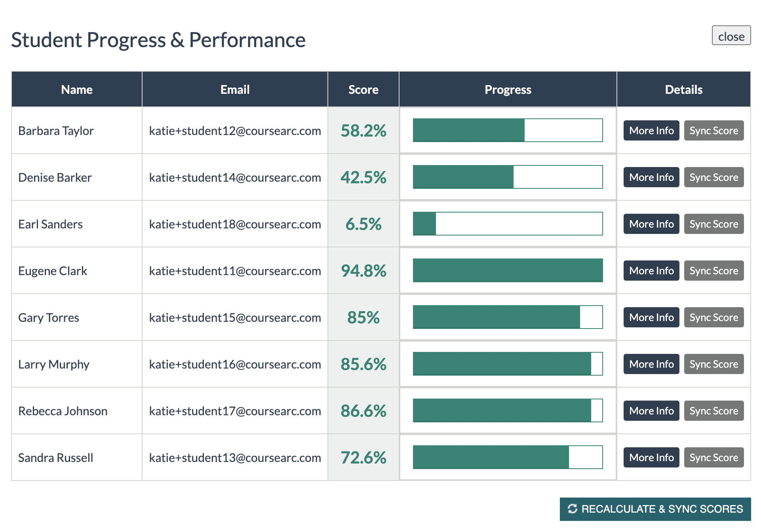Open More Info for Sandra Russell
Image resolution: width=761 pixels, height=532 pixels.
tap(651, 457)
